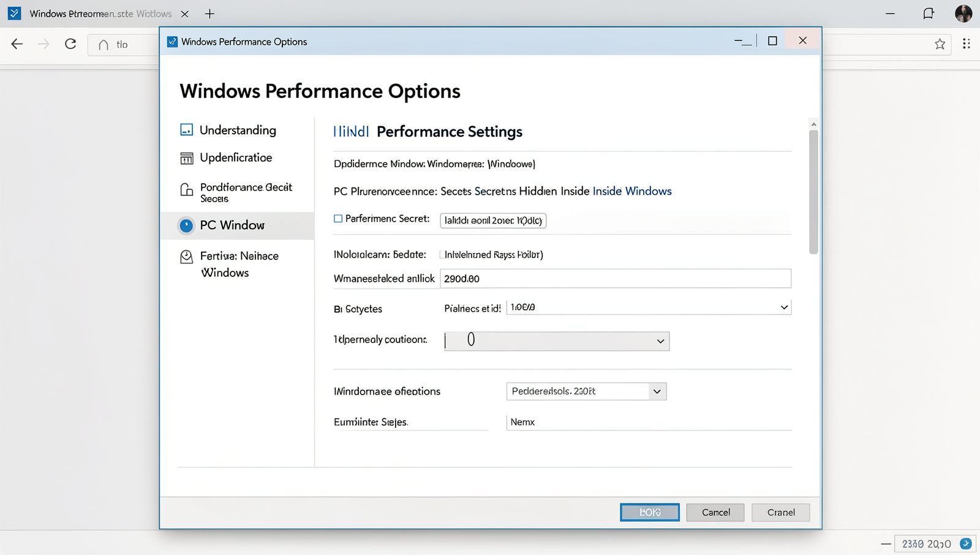Click the Cranel button
This screenshot has height=555, width=980.
click(781, 512)
